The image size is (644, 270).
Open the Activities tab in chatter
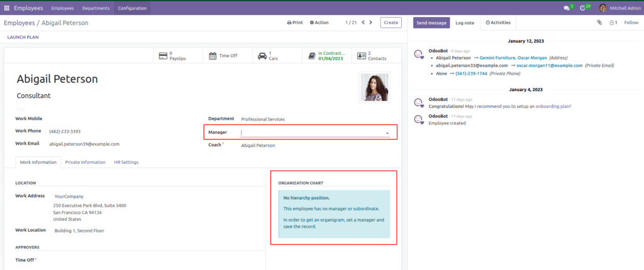(x=498, y=23)
